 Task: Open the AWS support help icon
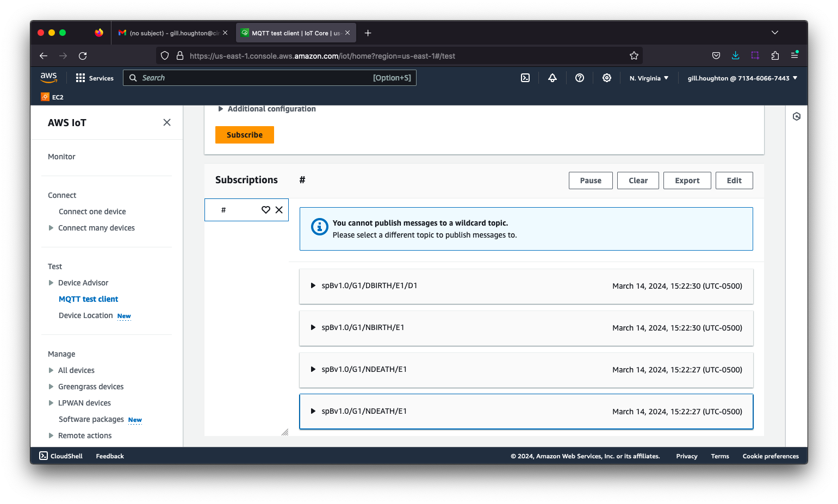click(580, 78)
